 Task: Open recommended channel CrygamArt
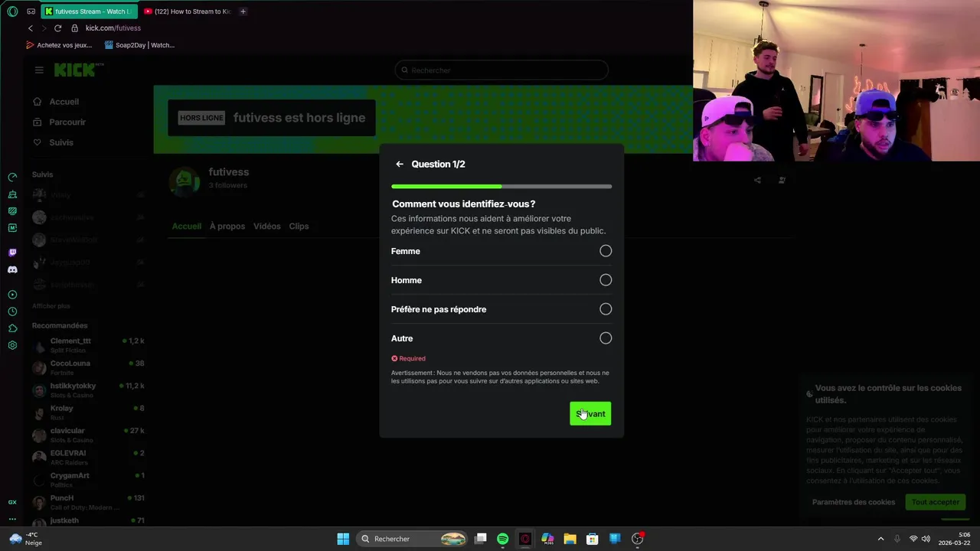(x=88, y=480)
